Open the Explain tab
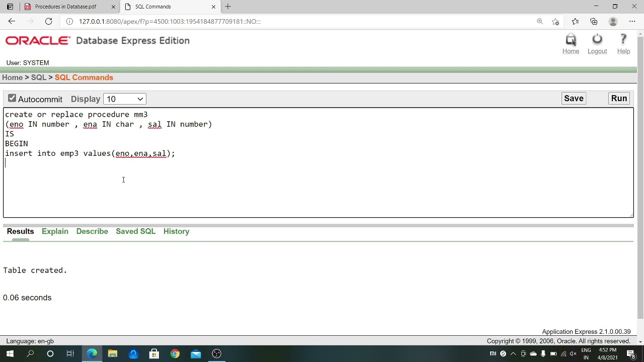The width and height of the screenshot is (644, 362). (x=55, y=231)
